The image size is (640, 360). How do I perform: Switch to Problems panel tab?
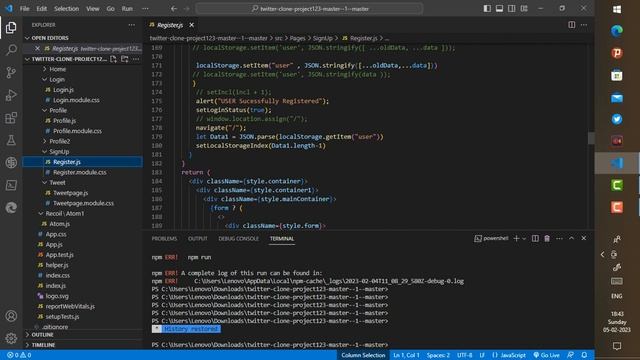pos(164,239)
